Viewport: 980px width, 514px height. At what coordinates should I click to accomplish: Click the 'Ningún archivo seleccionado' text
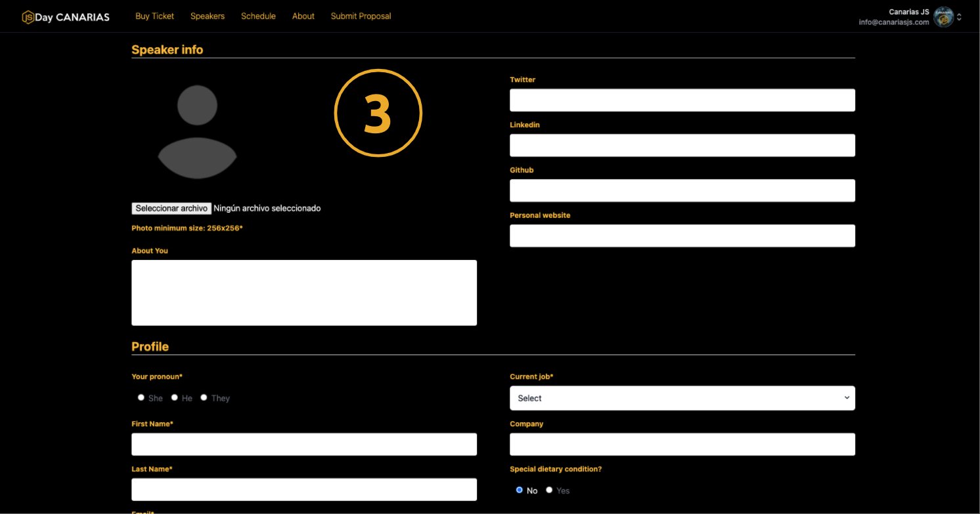(267, 208)
